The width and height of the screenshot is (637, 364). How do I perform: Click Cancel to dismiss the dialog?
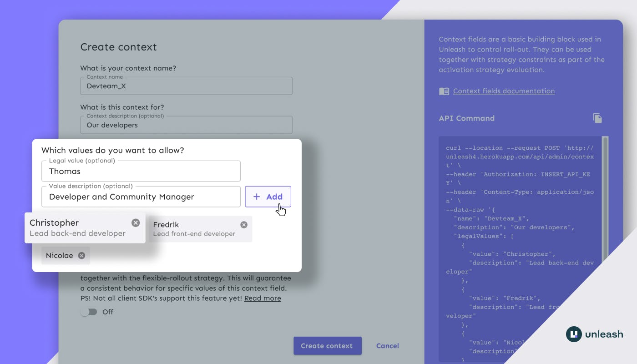click(387, 346)
